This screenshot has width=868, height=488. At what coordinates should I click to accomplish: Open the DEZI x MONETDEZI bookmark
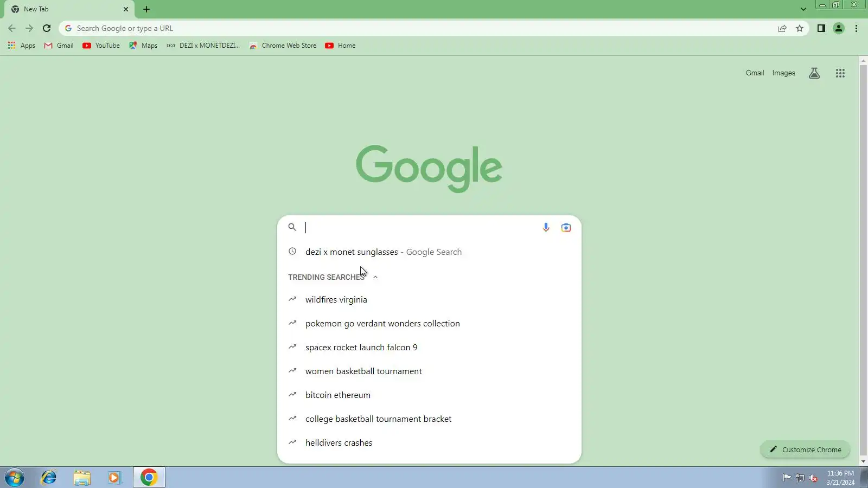pos(203,46)
